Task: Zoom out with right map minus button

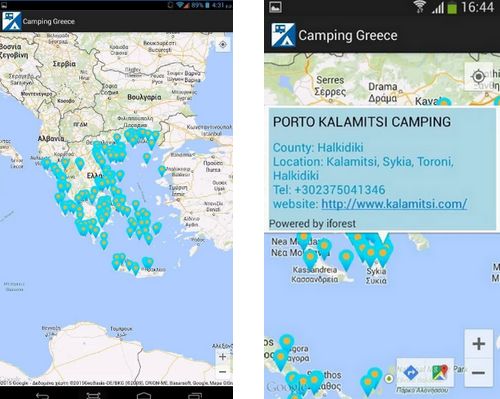Action: click(479, 373)
